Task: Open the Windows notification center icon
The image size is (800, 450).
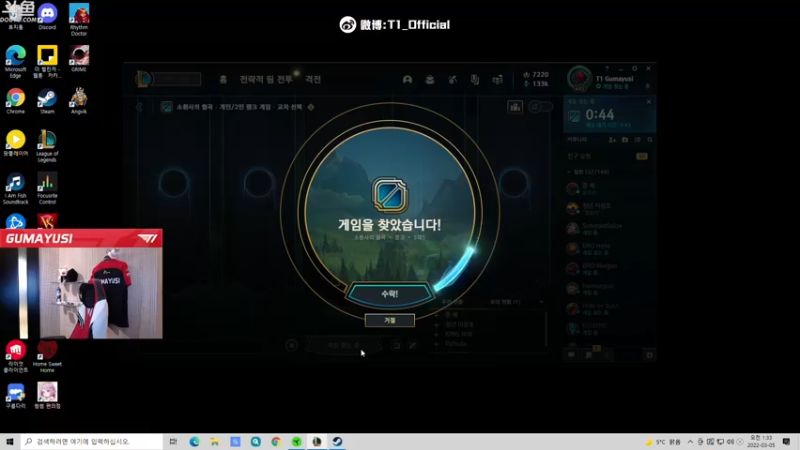Action: [787, 441]
